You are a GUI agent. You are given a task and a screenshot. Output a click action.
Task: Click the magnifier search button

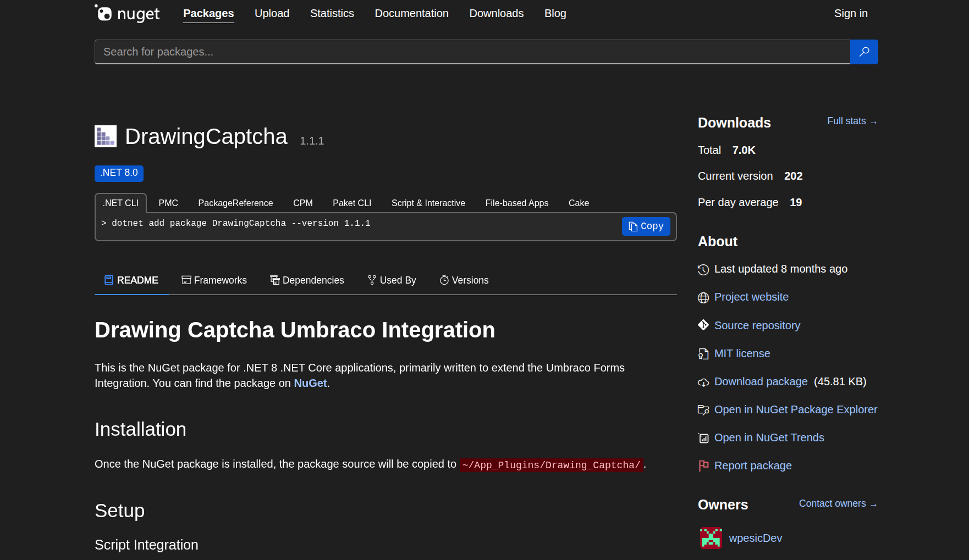pos(864,52)
